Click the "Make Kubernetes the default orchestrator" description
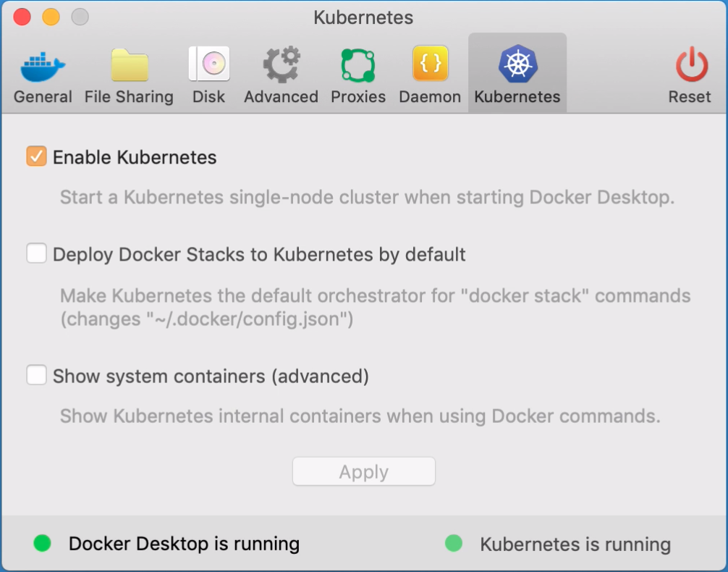Screen dimensions: 728x572 (375, 307)
